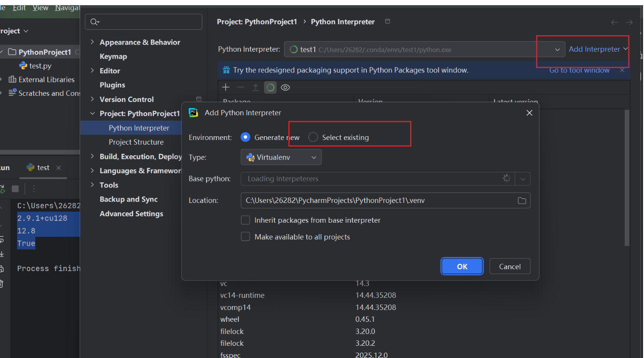Image resolution: width=644 pixels, height=358 pixels.
Task: Open the Navigate menu
Action: (67, 8)
